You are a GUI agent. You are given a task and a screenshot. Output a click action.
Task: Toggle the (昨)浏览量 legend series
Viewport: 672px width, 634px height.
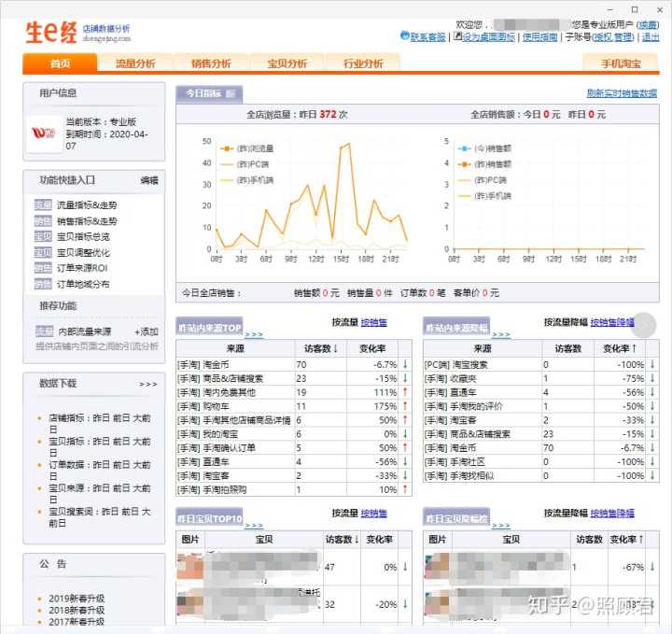(247, 148)
